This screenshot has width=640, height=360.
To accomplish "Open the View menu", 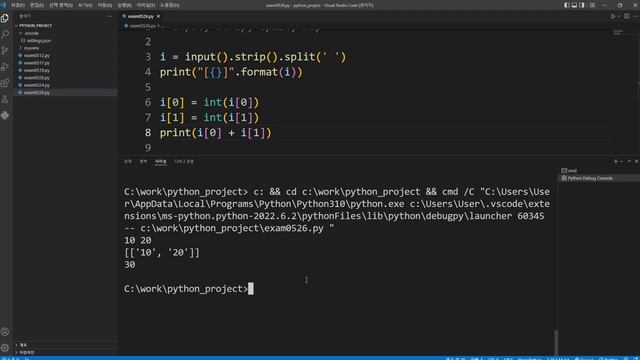I will pos(85,5).
